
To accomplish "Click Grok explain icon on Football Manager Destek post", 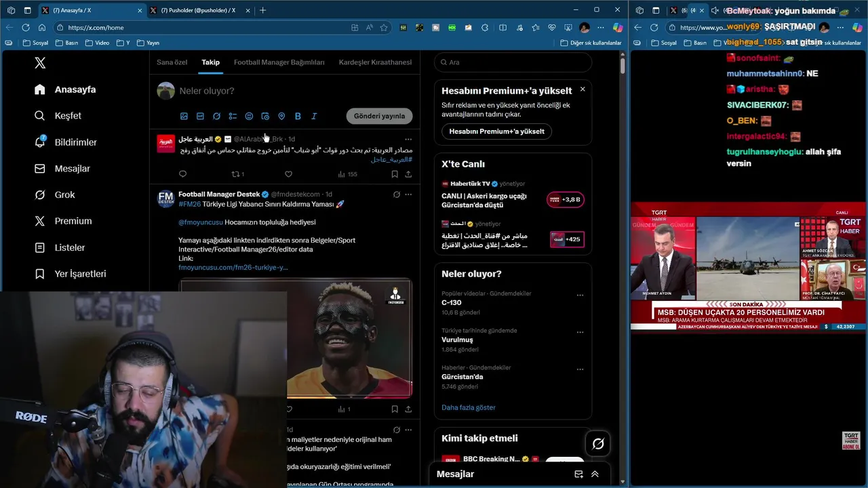I will click(397, 195).
